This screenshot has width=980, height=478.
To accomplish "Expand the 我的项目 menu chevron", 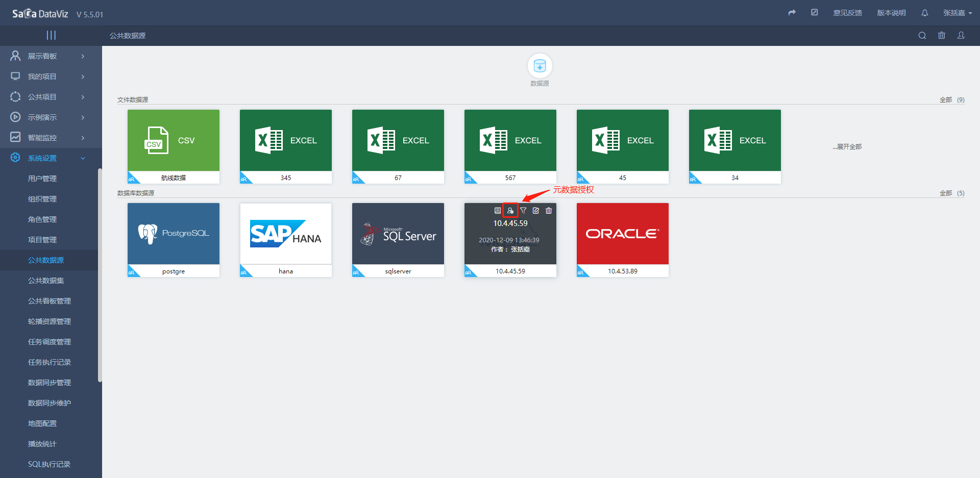I will (x=83, y=77).
